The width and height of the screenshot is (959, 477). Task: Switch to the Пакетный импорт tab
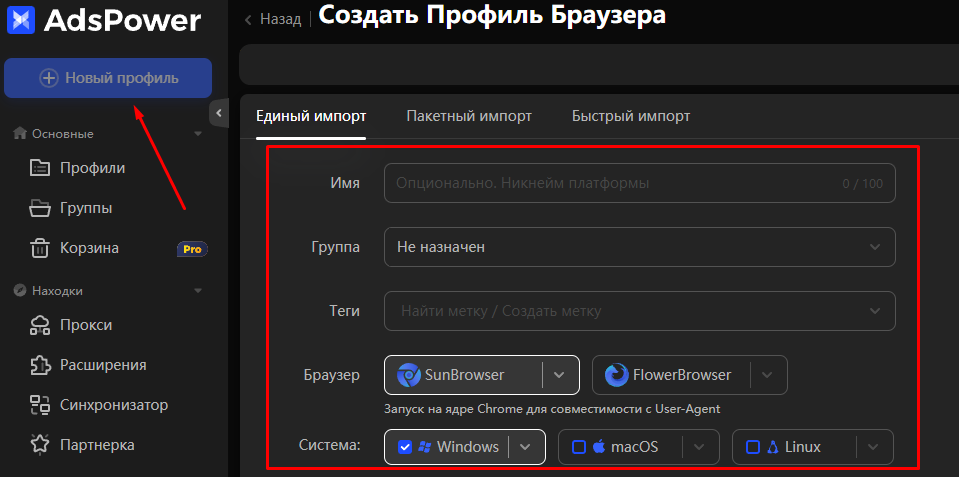[469, 116]
